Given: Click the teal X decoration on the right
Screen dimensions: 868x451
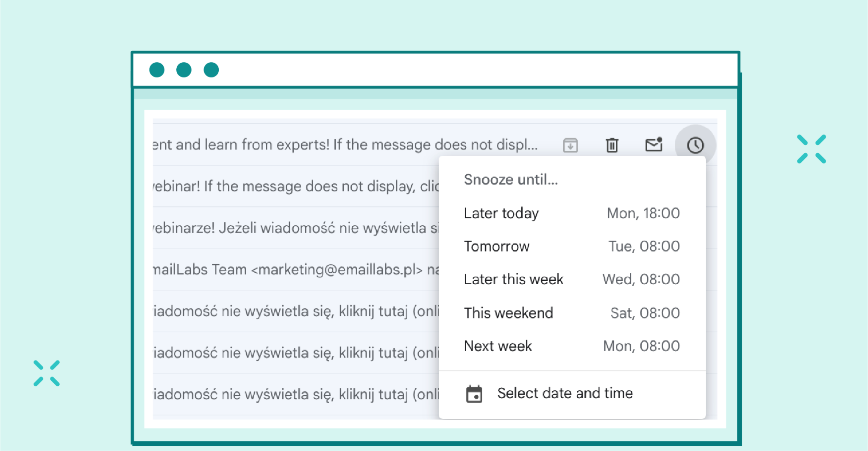Looking at the screenshot, I should 811,149.
